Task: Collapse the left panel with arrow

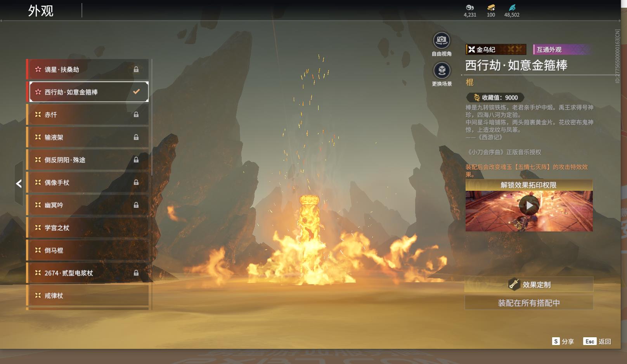Action: point(19,183)
